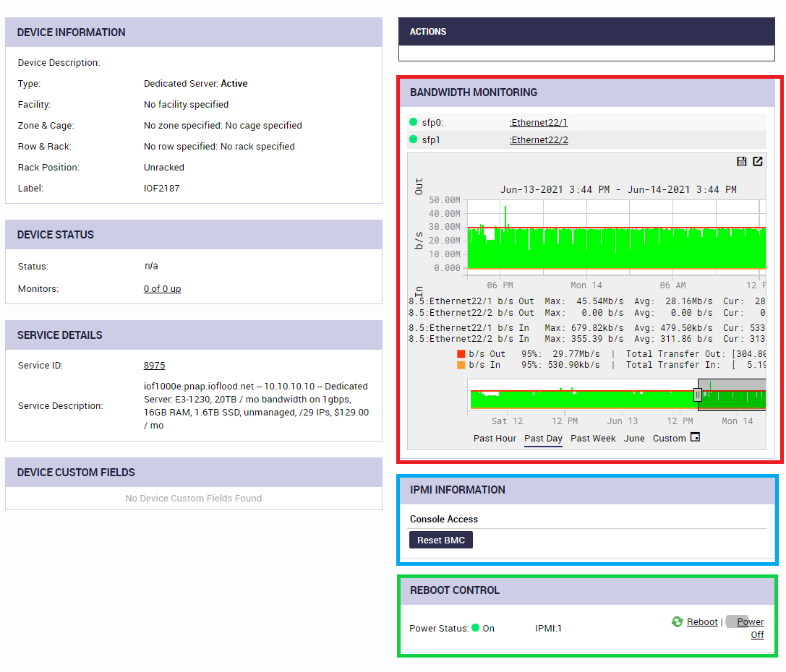786x672 pixels.
Task: Click the green status dot next to sfp1
Action: [414, 139]
